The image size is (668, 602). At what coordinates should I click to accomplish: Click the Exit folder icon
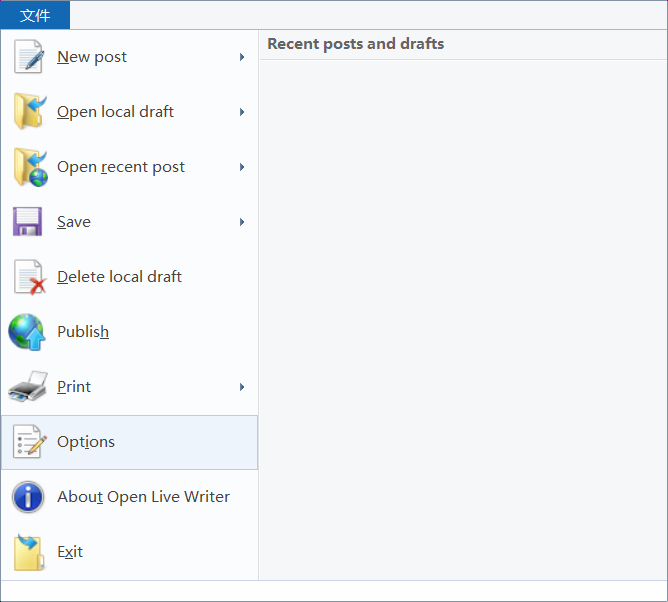[x=28, y=552]
